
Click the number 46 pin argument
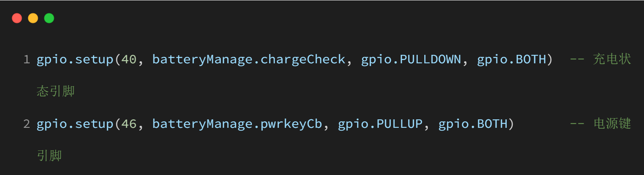click(129, 124)
